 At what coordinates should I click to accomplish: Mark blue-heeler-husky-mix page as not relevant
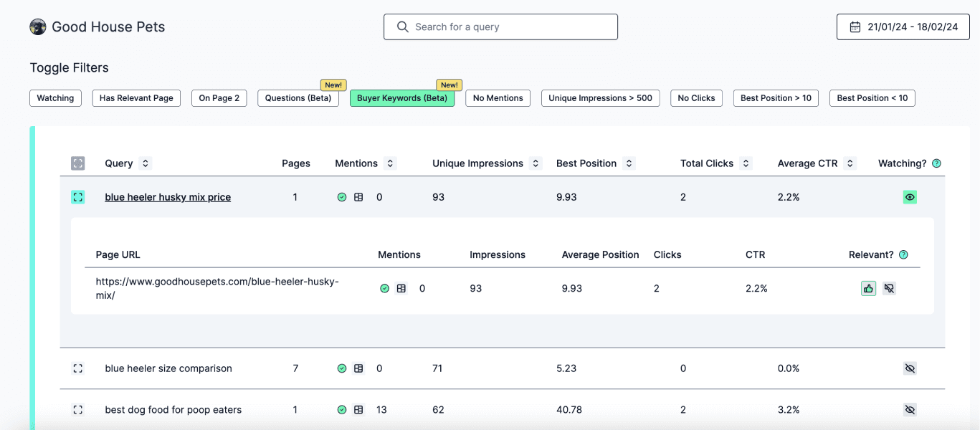point(889,288)
